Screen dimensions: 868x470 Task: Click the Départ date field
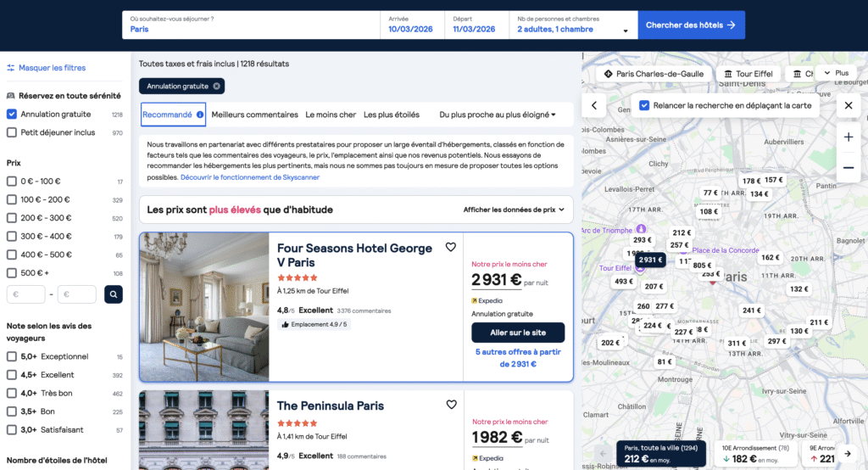pos(476,25)
